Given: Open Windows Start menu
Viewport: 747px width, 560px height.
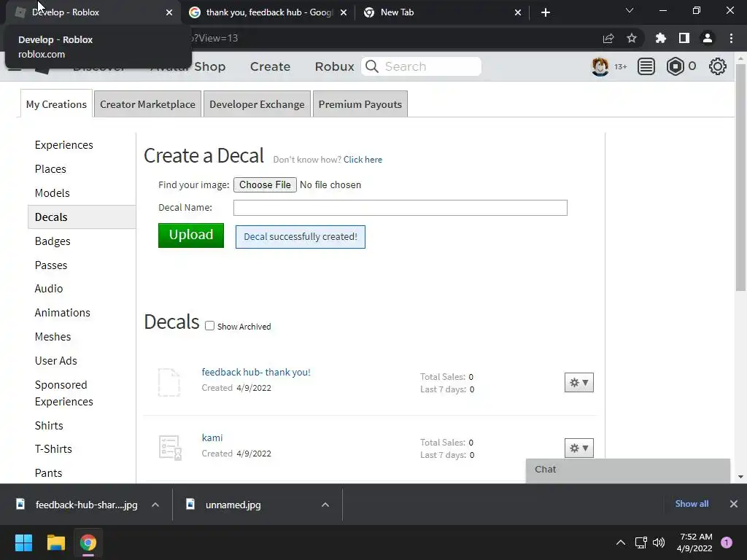Looking at the screenshot, I should point(23,542).
